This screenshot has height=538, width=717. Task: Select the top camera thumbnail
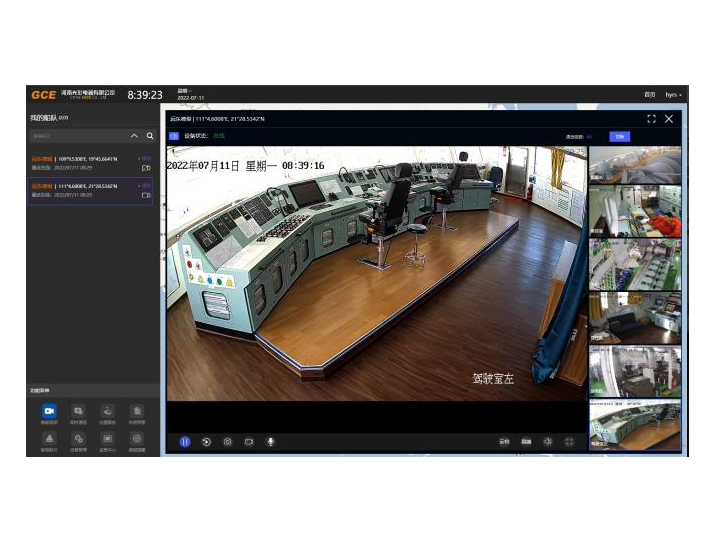click(x=634, y=166)
